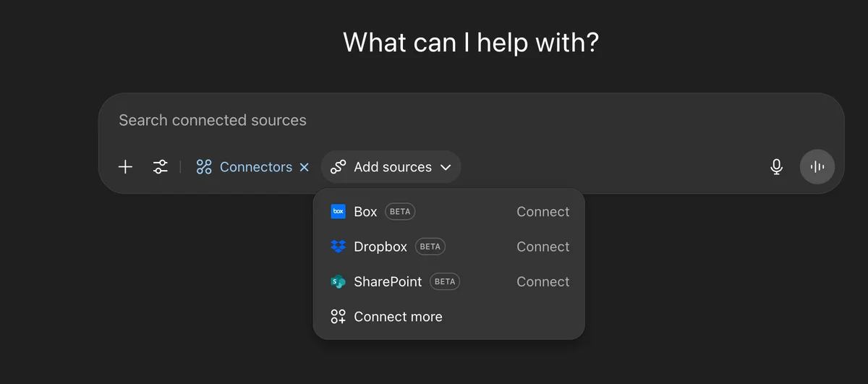
Task: Connect the SharePoint source
Action: click(543, 282)
